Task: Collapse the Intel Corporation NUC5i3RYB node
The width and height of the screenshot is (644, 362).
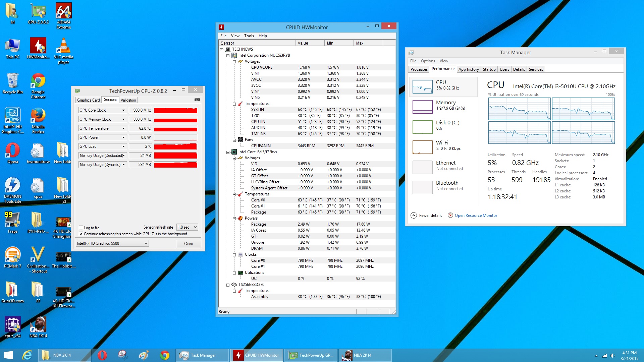Action: click(228, 55)
